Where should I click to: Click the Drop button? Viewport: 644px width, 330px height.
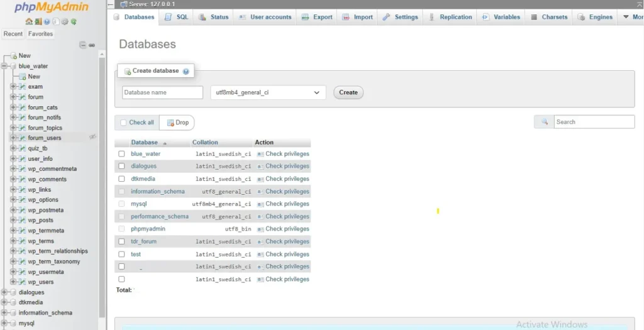(177, 123)
